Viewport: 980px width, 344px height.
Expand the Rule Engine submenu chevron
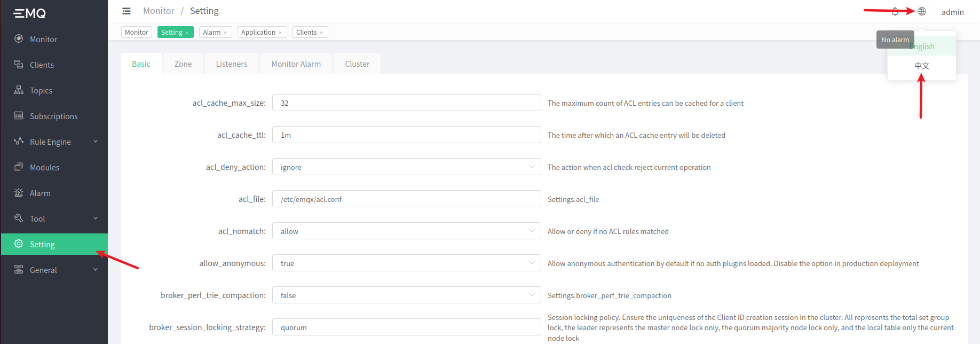pyautogui.click(x=96, y=142)
